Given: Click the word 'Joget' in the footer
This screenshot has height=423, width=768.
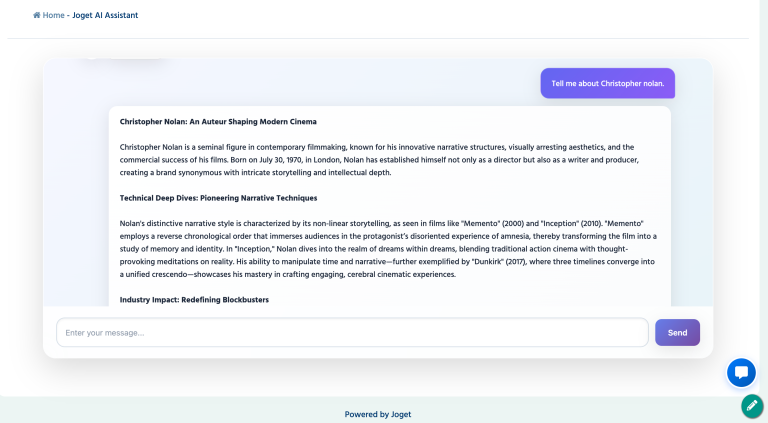Looking at the screenshot, I should 400,414.
